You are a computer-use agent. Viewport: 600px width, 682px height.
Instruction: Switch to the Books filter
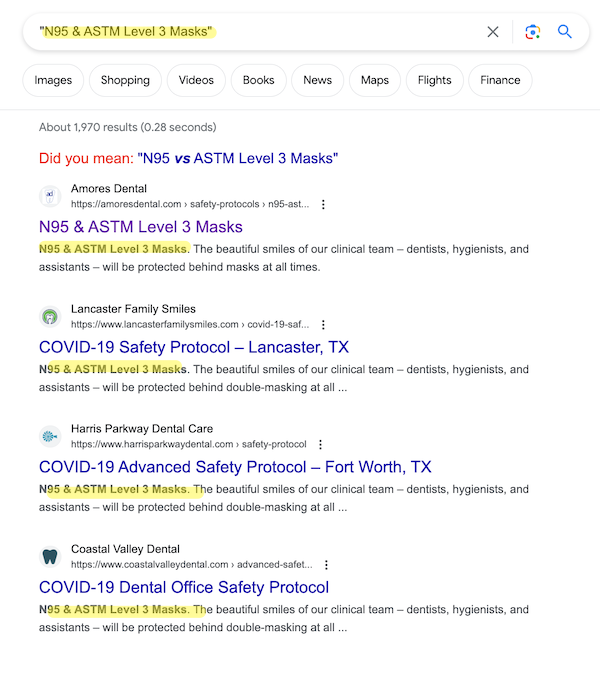pos(258,80)
